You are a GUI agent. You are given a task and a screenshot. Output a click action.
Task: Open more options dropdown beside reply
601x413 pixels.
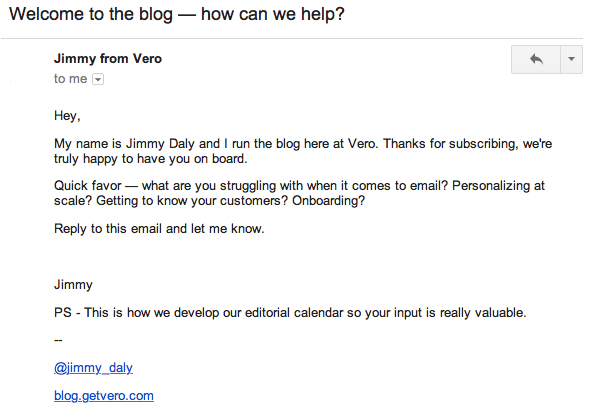(571, 60)
